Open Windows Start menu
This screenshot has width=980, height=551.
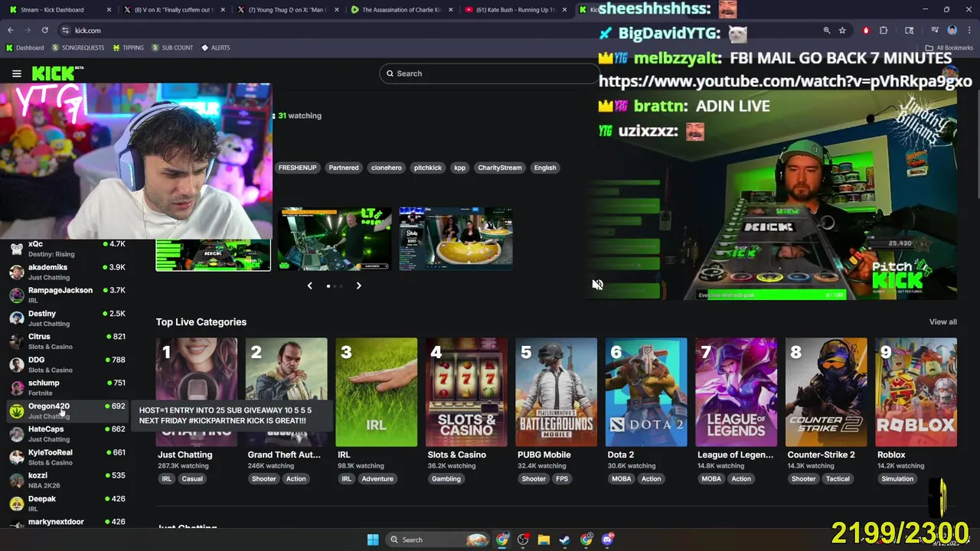point(373,540)
